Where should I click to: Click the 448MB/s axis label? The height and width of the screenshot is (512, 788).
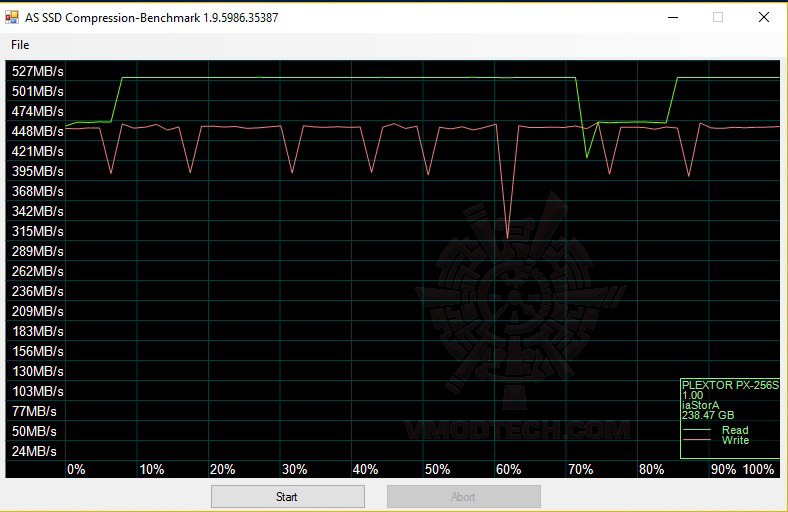point(38,131)
